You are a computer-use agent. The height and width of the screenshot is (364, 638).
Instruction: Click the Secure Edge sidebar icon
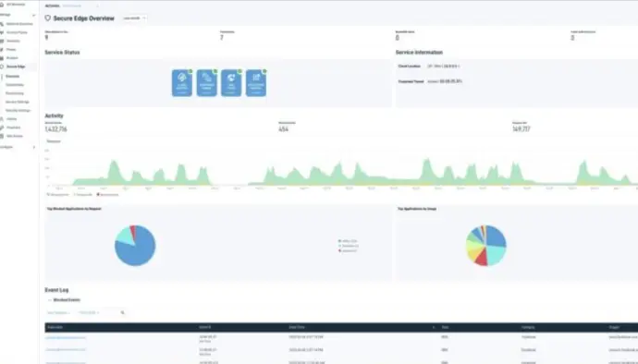coord(2,67)
